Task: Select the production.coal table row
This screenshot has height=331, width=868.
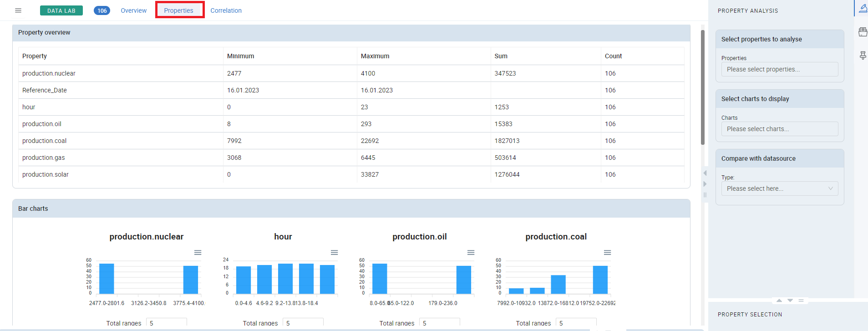Action: [x=351, y=141]
